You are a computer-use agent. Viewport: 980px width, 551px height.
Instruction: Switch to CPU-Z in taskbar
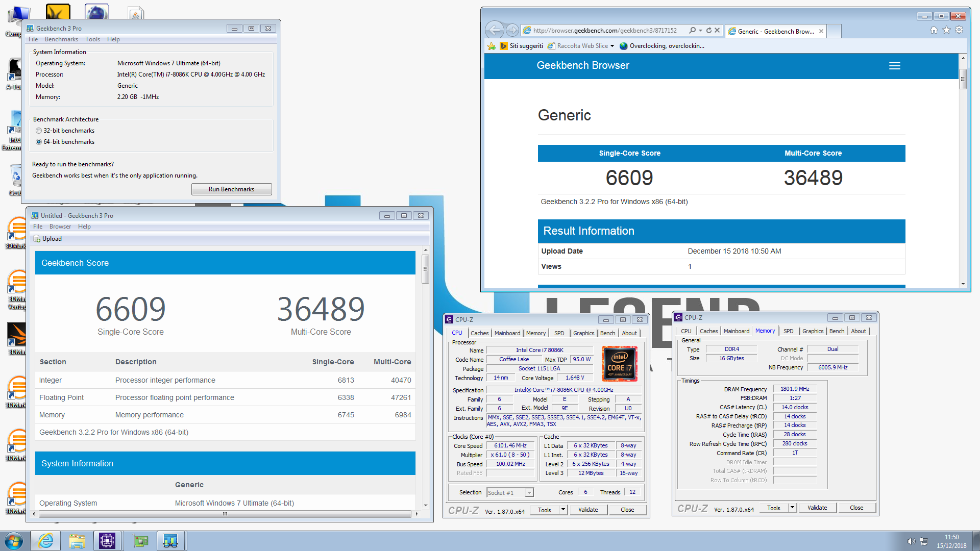107,541
